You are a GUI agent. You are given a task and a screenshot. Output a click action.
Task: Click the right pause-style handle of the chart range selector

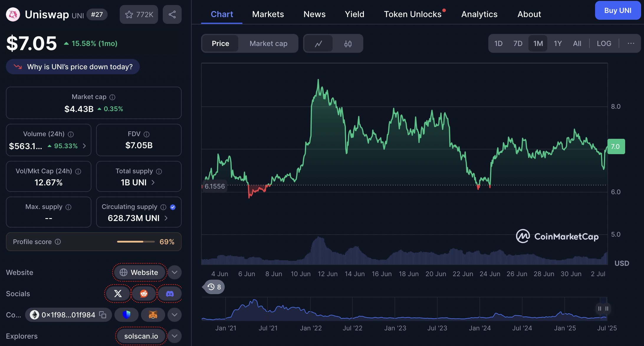click(x=607, y=309)
